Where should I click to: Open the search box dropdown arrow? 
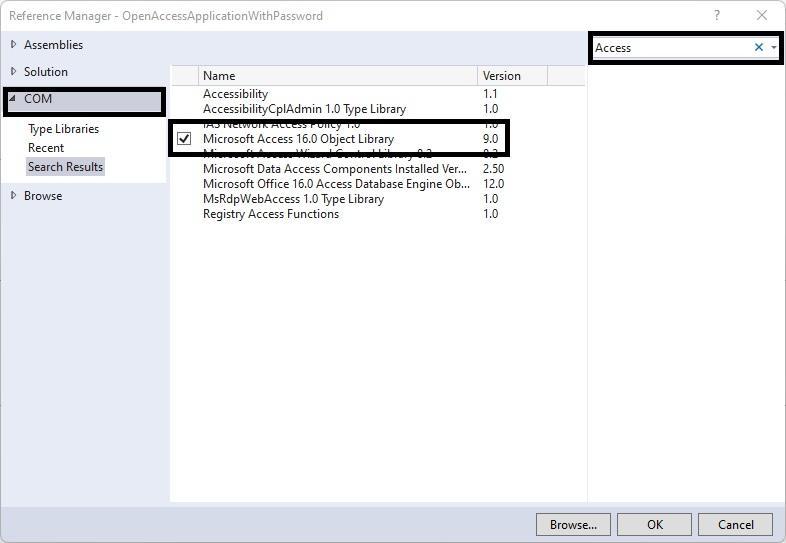click(774, 48)
